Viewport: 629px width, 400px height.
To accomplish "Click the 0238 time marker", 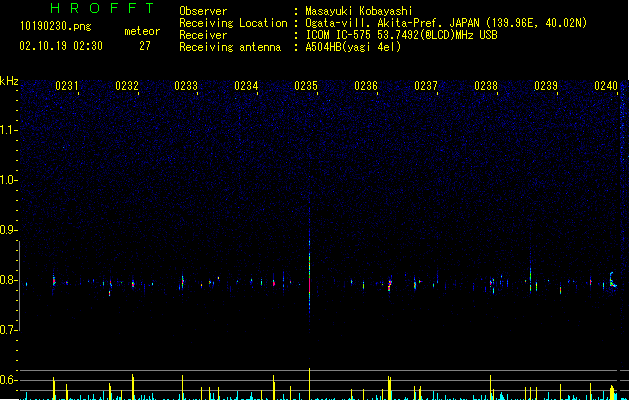I will tap(486, 85).
